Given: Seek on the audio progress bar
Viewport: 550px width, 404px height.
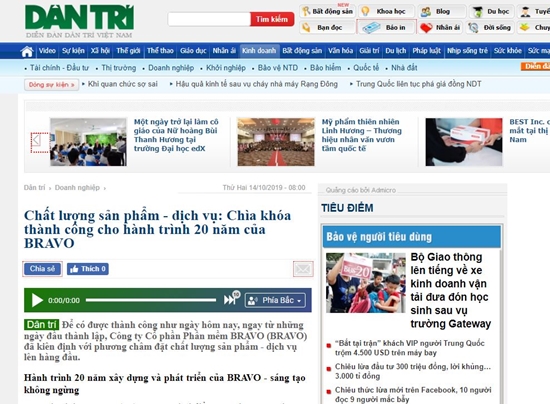Looking at the screenshot, I should [151, 300].
